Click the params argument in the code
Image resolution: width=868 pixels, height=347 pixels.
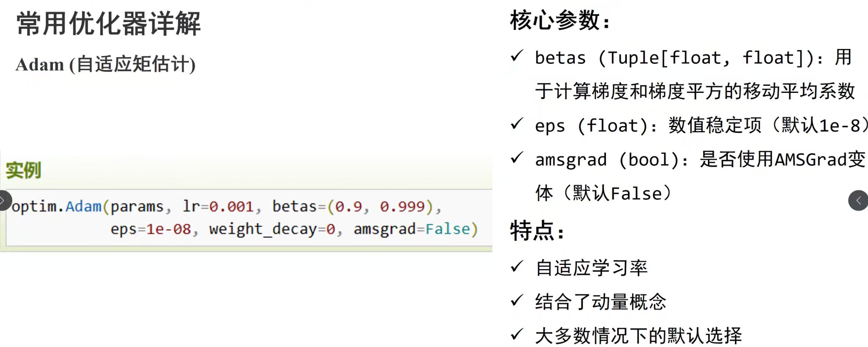[x=137, y=206]
